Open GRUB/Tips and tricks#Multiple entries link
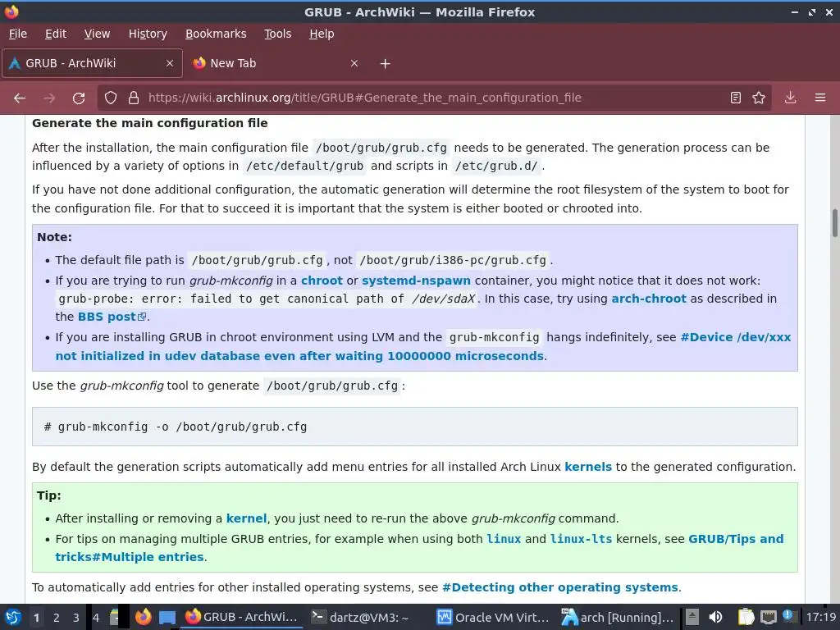Screen dimensions: 840x630 pyautogui.click(x=419, y=548)
